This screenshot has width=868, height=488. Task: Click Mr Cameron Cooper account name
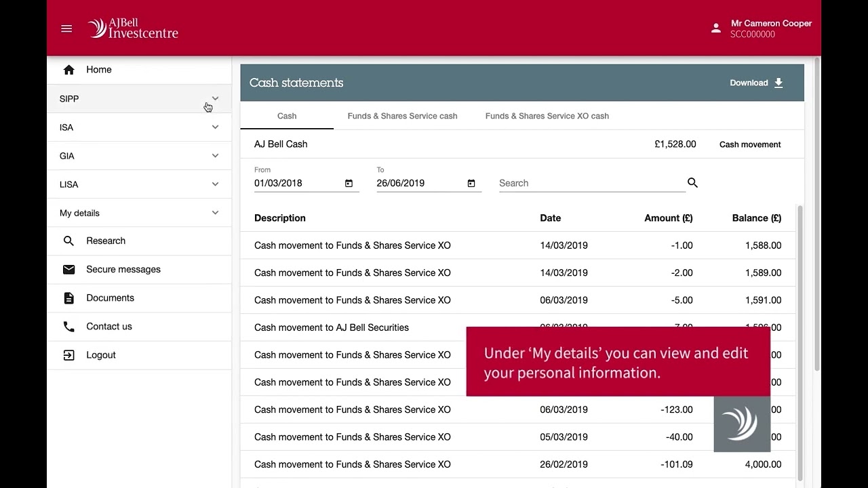(x=771, y=23)
